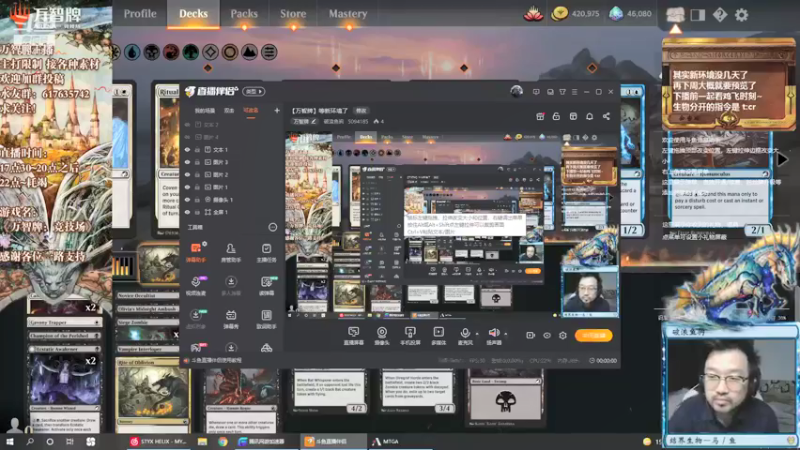
Task: Add new scene with plus button
Action: 277,110
